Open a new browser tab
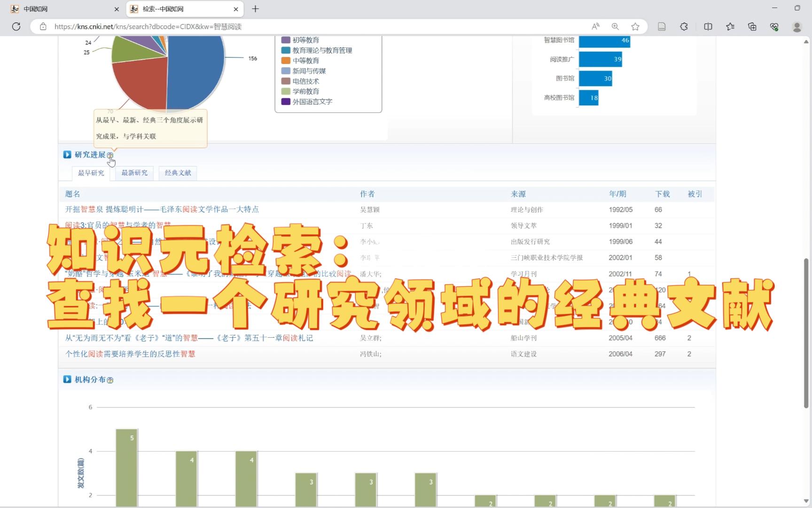 click(255, 9)
